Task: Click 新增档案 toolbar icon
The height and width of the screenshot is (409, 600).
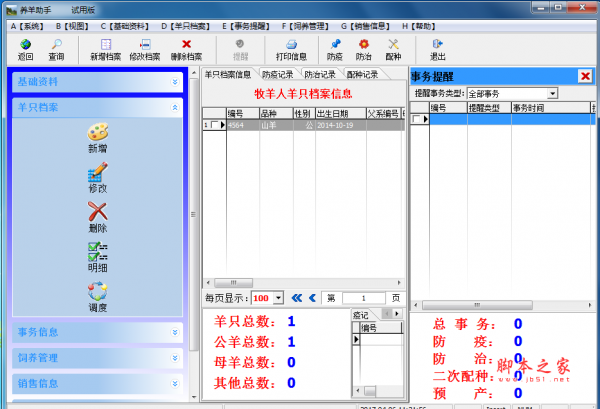Action: click(106, 44)
